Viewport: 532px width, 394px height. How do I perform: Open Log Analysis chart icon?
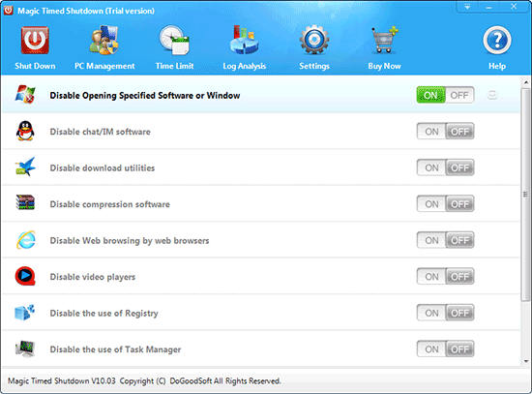pos(244,40)
